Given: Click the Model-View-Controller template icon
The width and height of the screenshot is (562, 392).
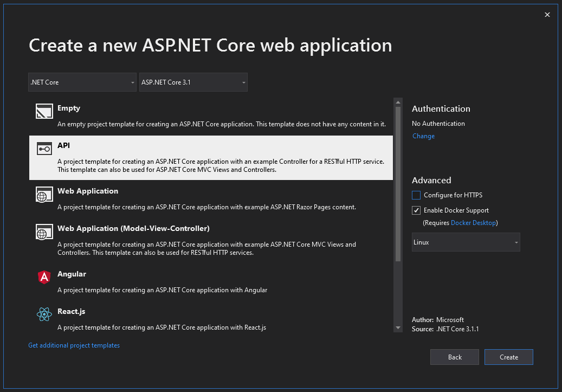Looking at the screenshot, I should point(44,232).
